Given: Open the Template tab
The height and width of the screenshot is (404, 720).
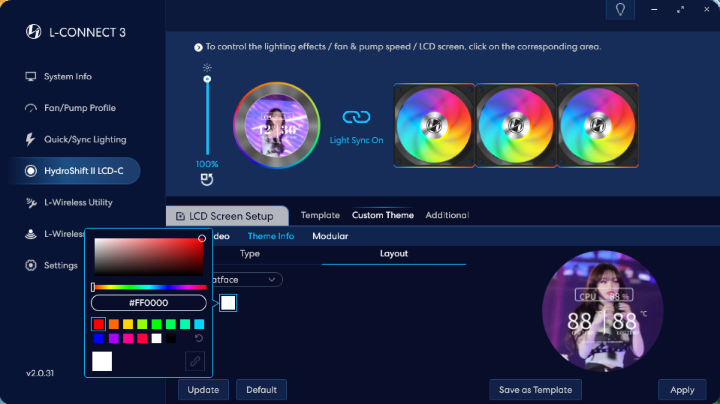Looking at the screenshot, I should coord(320,215).
